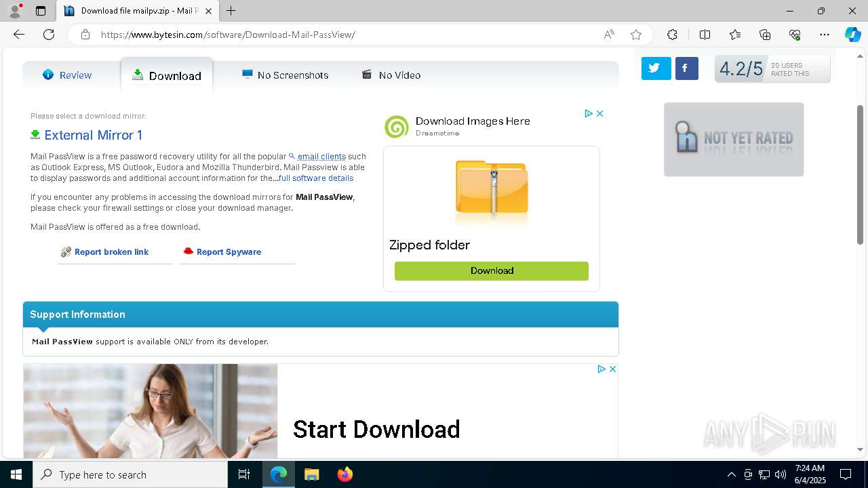The width and height of the screenshot is (868, 488).
Task: Click green Download button in Zipped folder ad
Action: pos(492,270)
